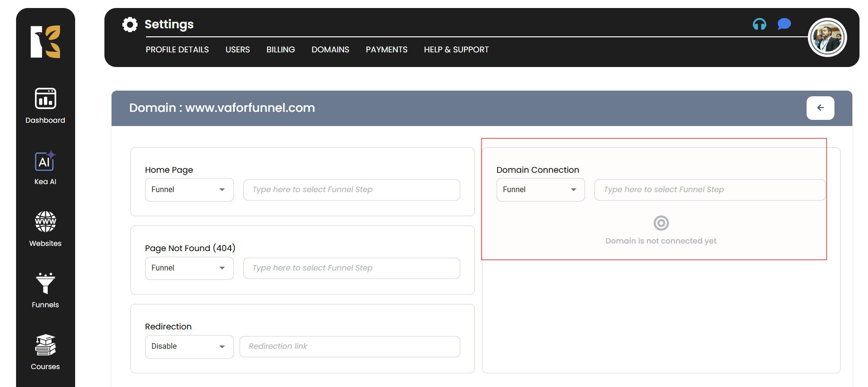Open the chat bubble icon
The height and width of the screenshot is (387, 868).
click(784, 24)
